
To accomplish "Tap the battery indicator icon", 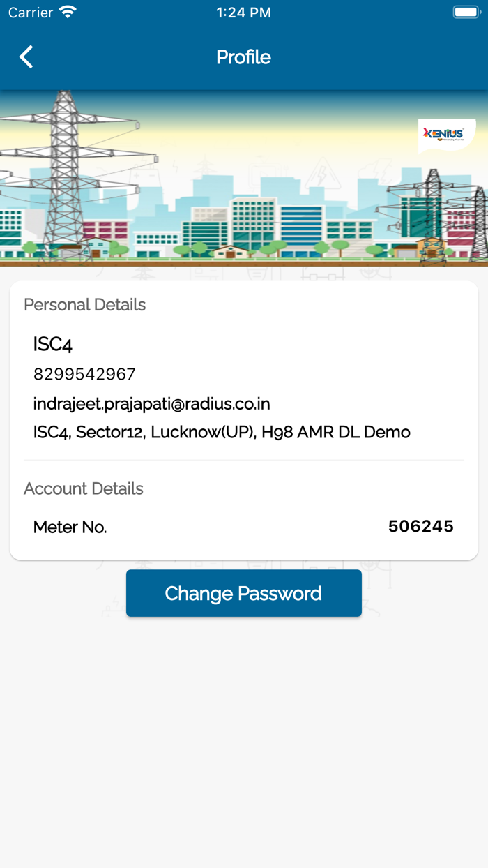I will tap(466, 13).
